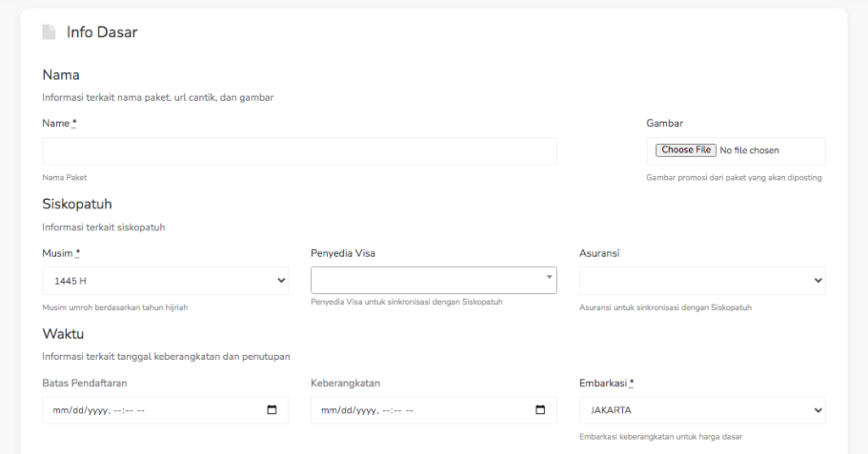Viewport: 868px width, 454px height.
Task: Click the Info Dasar heading text
Action: [x=102, y=32]
